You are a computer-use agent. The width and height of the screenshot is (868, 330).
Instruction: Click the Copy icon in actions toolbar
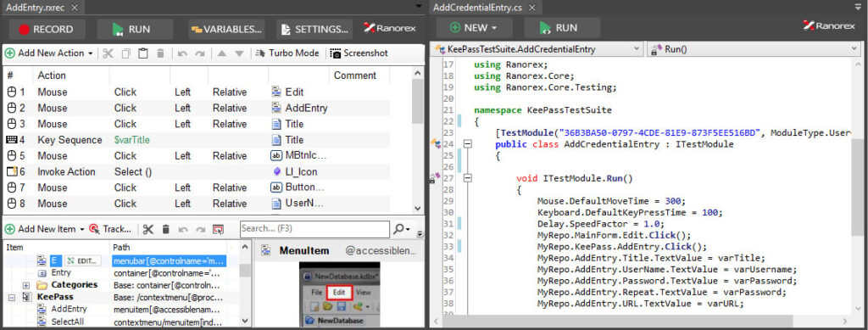tap(125, 53)
